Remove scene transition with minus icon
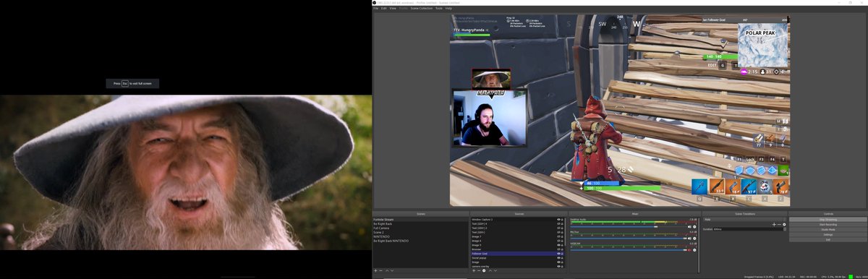Viewport: 868px width, 279px height. coord(779,225)
